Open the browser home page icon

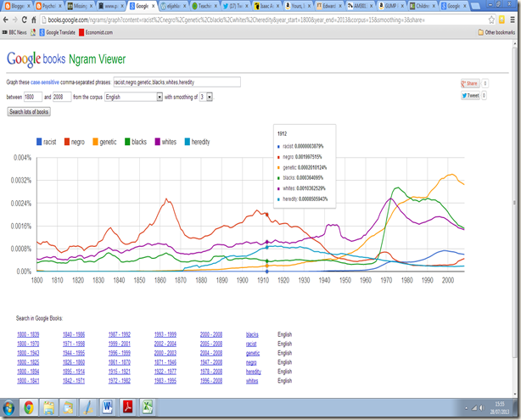click(x=34, y=20)
